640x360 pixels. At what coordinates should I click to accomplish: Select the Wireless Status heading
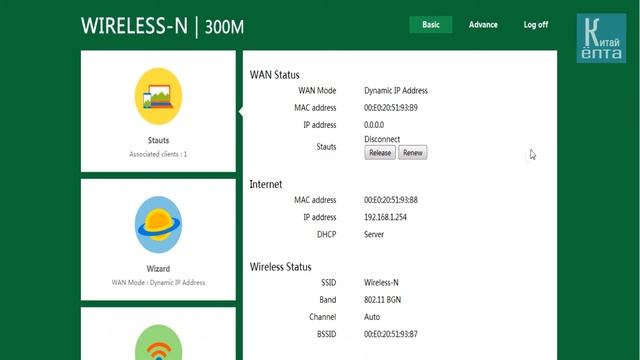coord(280,267)
